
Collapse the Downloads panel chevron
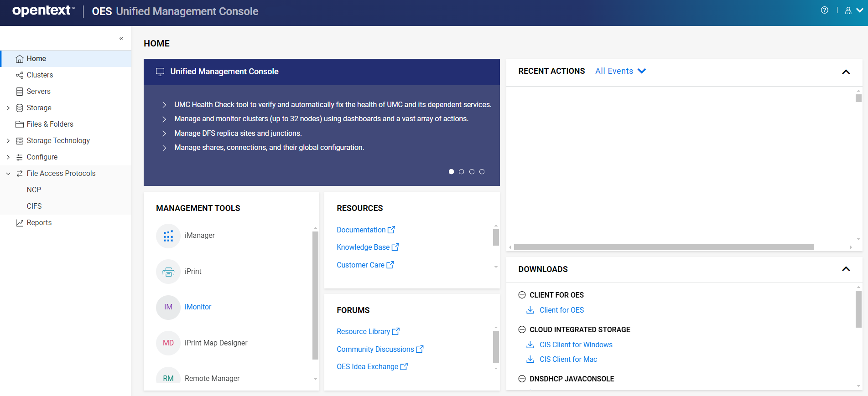tap(846, 269)
